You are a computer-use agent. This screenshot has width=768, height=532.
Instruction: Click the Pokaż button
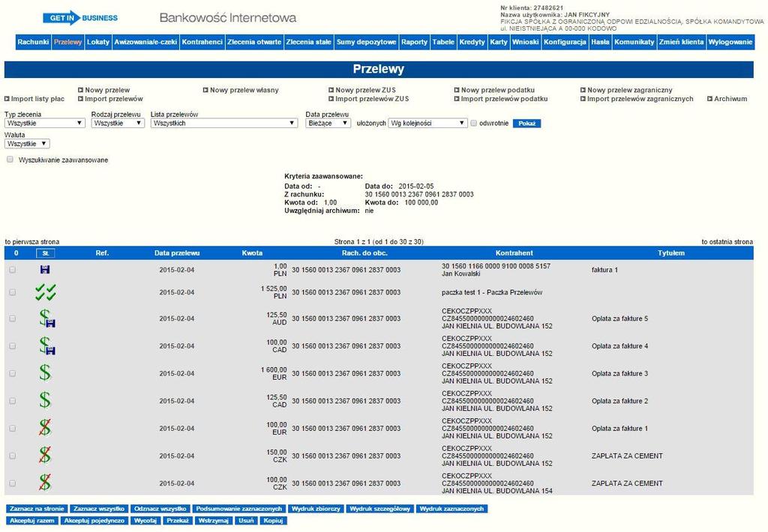click(x=527, y=124)
